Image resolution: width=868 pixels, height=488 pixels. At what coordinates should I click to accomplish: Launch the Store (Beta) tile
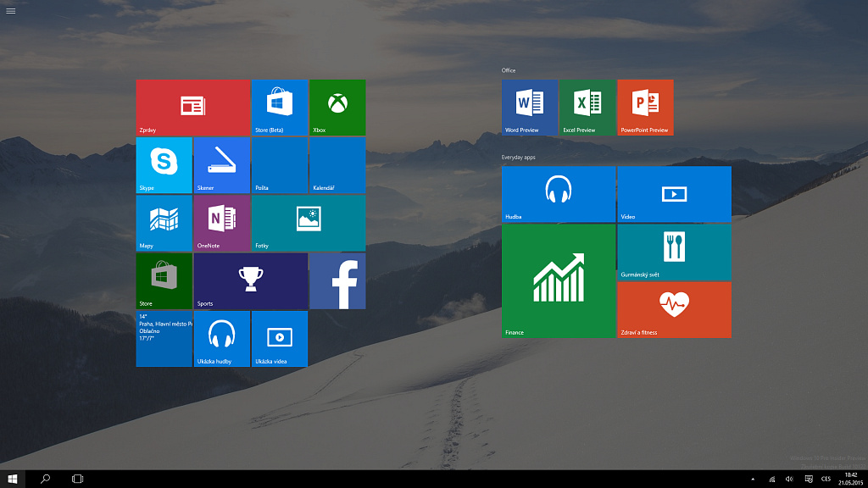[x=280, y=108]
